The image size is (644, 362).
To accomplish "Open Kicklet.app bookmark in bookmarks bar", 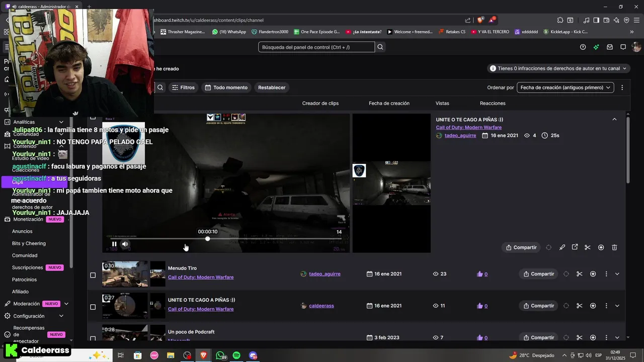I will [566, 32].
